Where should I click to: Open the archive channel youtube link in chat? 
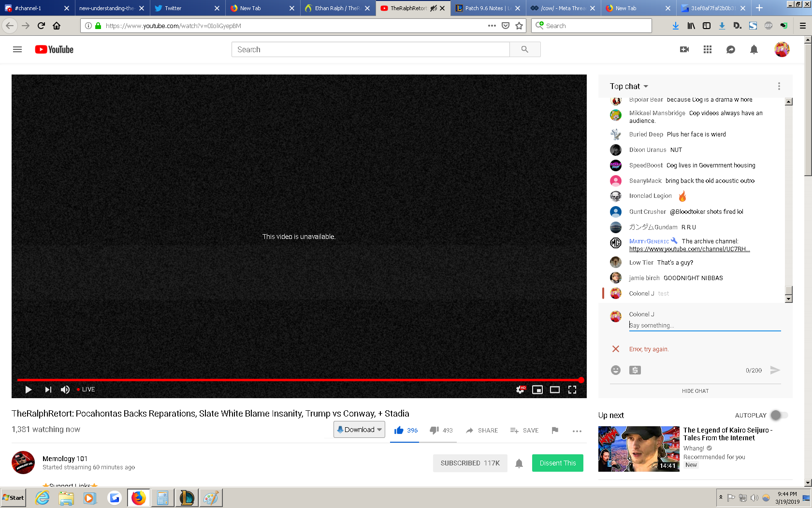[x=689, y=249]
